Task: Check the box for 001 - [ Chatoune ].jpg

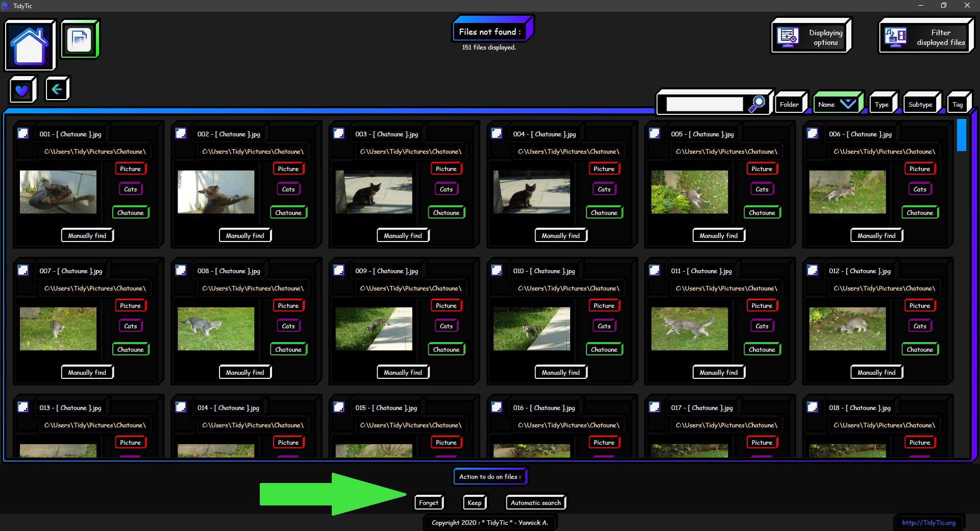Action: point(23,133)
